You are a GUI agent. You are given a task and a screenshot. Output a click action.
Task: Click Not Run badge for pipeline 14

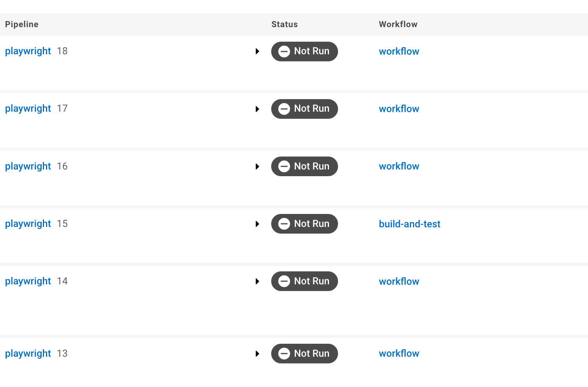point(304,281)
